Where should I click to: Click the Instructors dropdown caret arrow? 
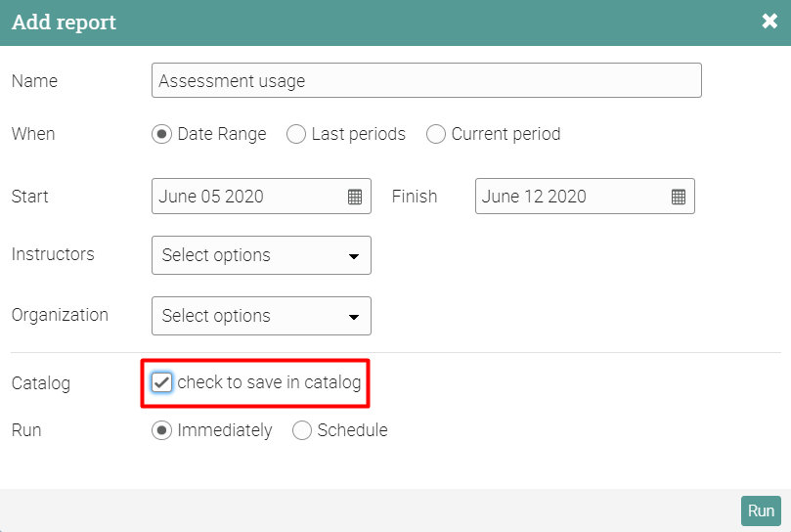click(353, 256)
